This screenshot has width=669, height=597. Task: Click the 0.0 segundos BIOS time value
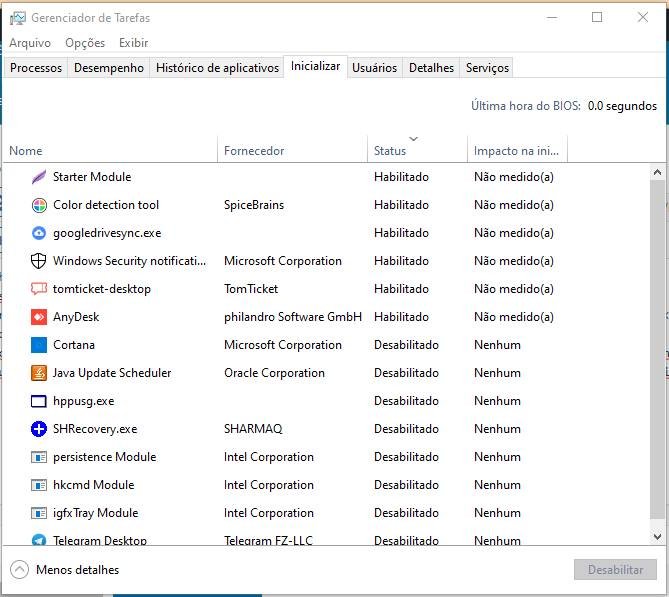622,106
